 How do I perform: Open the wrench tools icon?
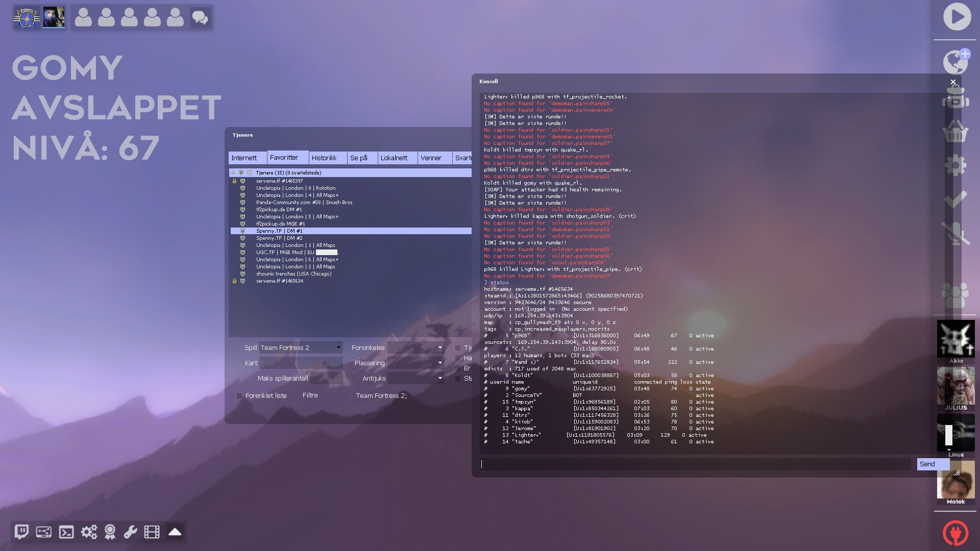[131, 532]
